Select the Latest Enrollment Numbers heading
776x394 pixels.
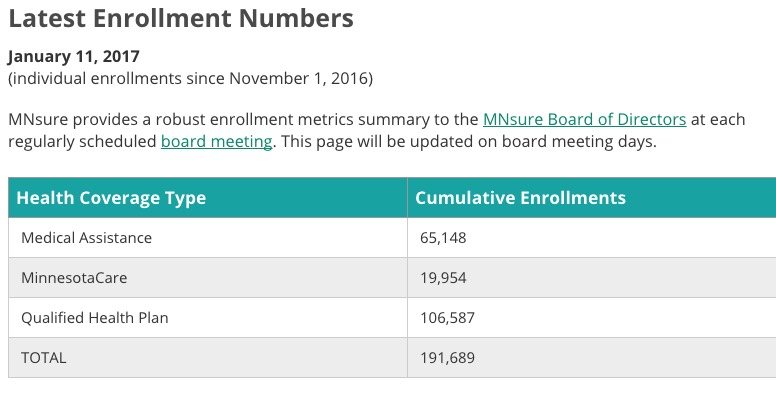(181, 18)
